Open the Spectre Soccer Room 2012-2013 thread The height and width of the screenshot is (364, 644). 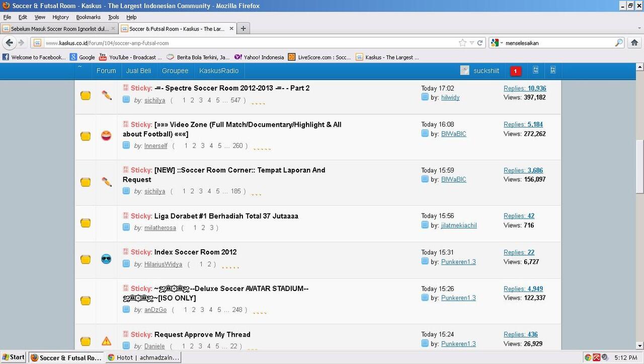click(232, 88)
